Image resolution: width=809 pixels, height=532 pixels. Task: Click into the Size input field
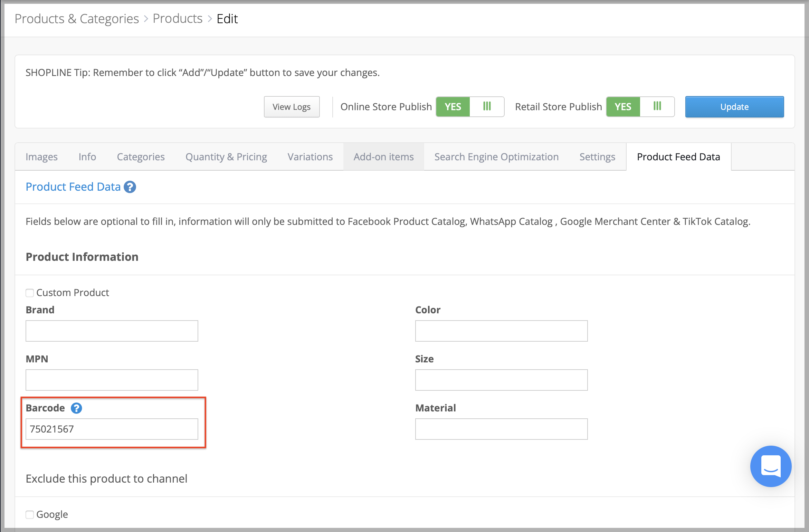point(501,380)
